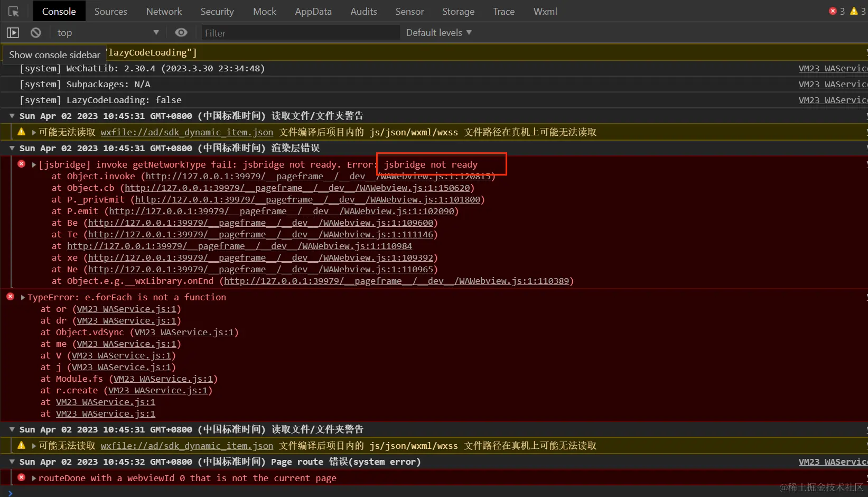The height and width of the screenshot is (497, 868).
Task: Click the error icon beside TypeError message
Action: pos(11,297)
